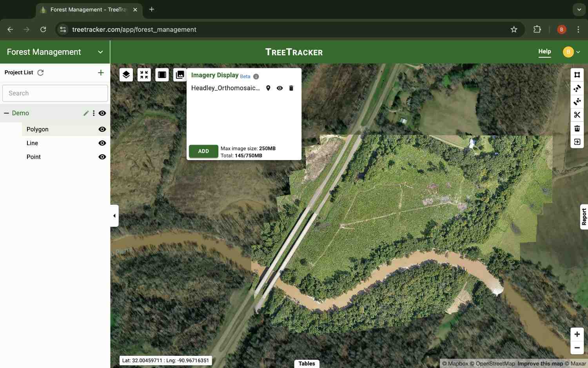Open the Tables tab at the bottom
The image size is (588, 368).
click(x=307, y=363)
